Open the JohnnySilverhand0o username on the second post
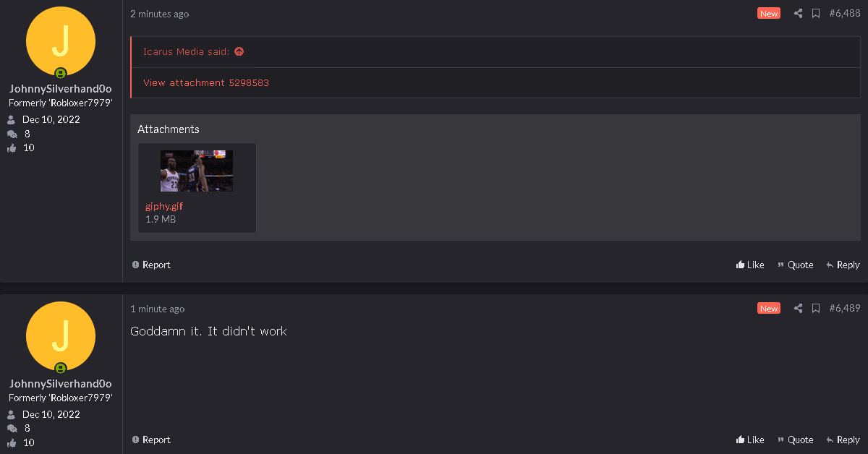 (61, 383)
